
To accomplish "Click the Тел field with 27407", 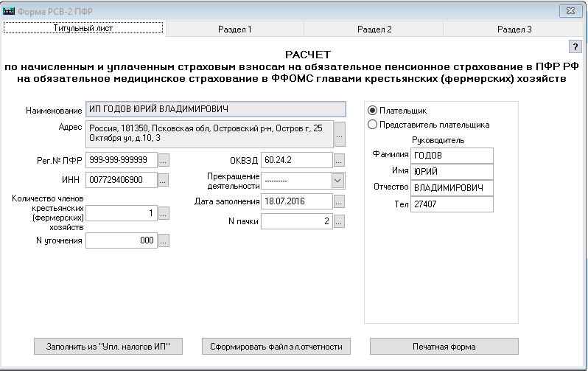I will [x=452, y=204].
